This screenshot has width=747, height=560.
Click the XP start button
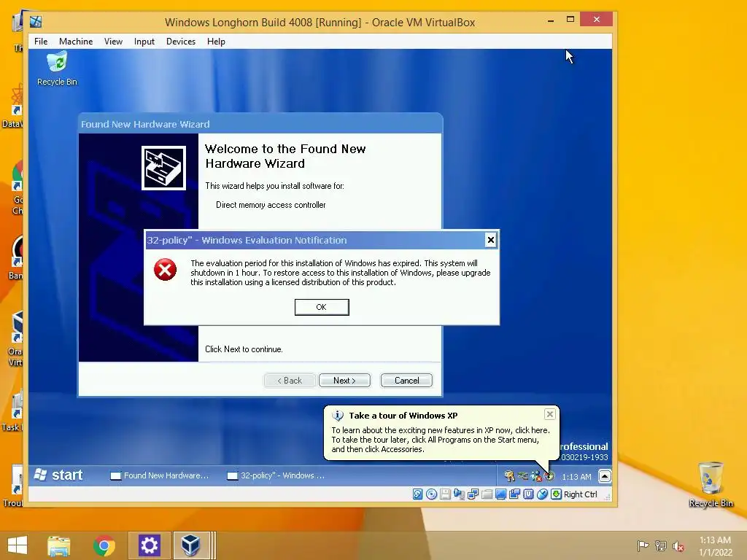[59, 475]
